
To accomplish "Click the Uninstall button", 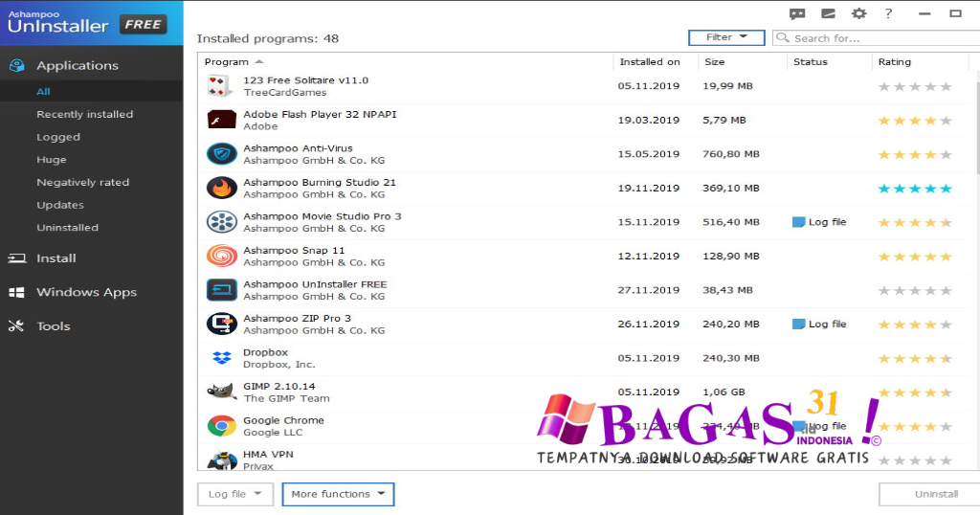I will coord(929,494).
